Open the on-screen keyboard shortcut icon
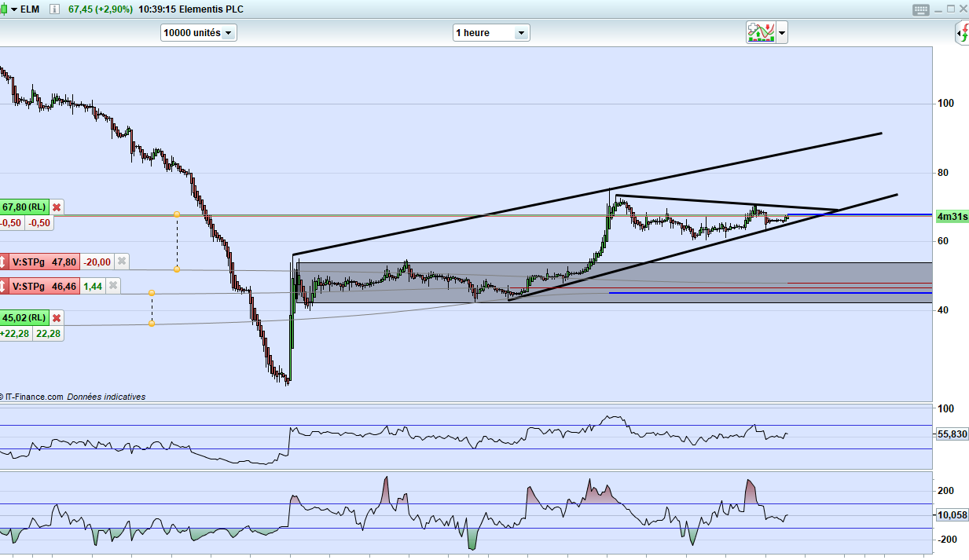The width and height of the screenshot is (969, 560). point(921,9)
